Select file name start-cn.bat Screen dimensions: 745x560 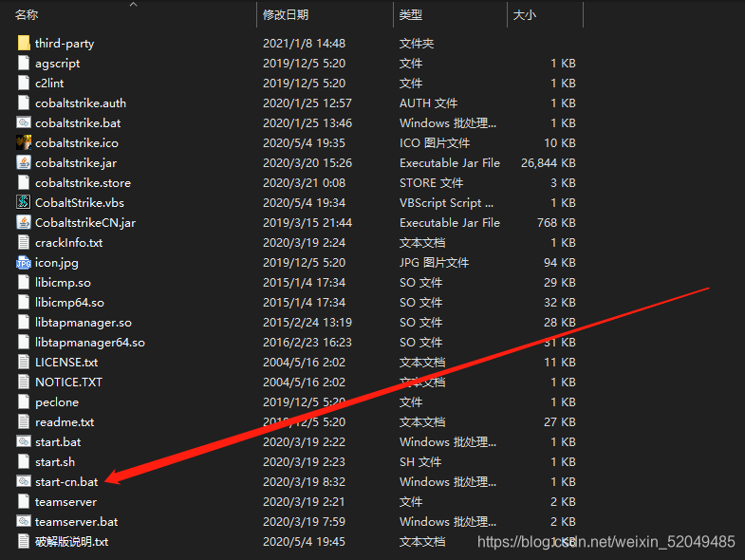(66, 482)
